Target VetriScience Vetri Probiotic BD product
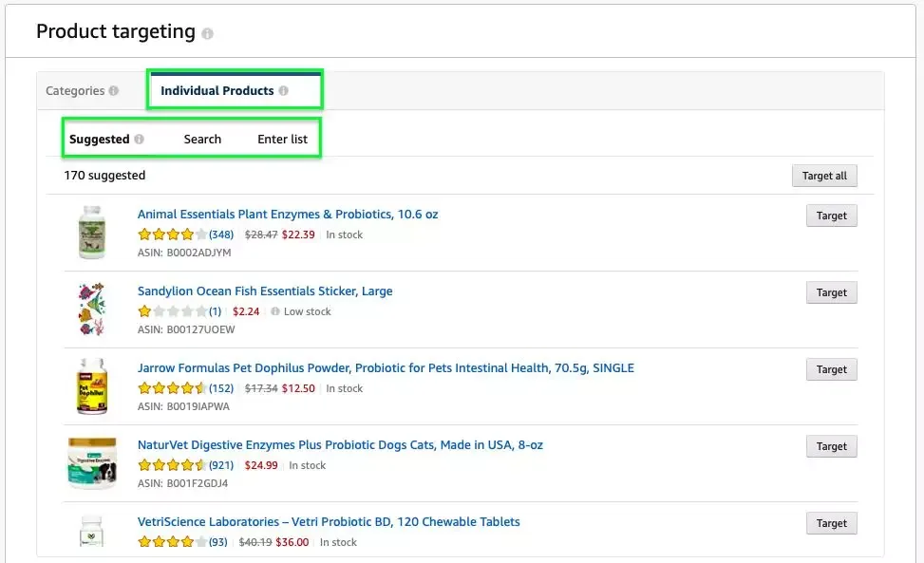The width and height of the screenshot is (924, 563). click(832, 523)
